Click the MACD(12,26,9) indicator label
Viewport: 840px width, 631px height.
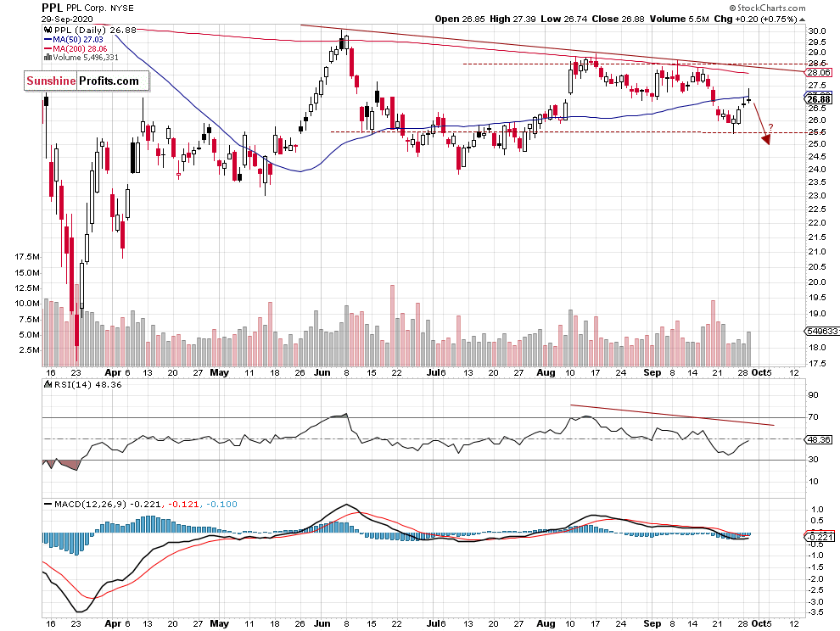click(x=91, y=504)
